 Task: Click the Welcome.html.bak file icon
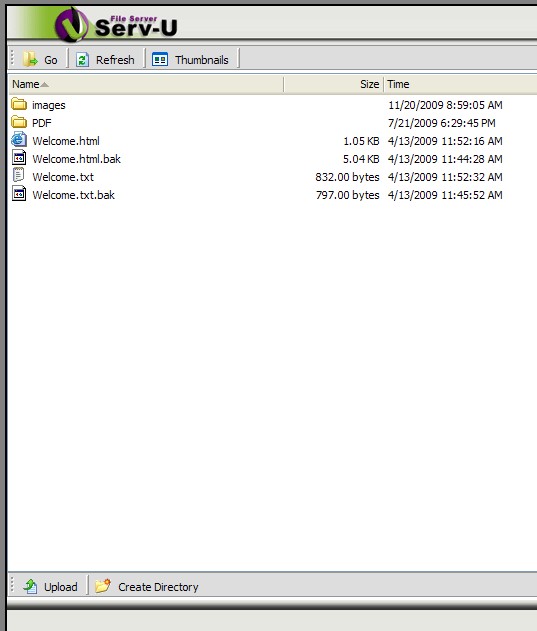point(19,158)
